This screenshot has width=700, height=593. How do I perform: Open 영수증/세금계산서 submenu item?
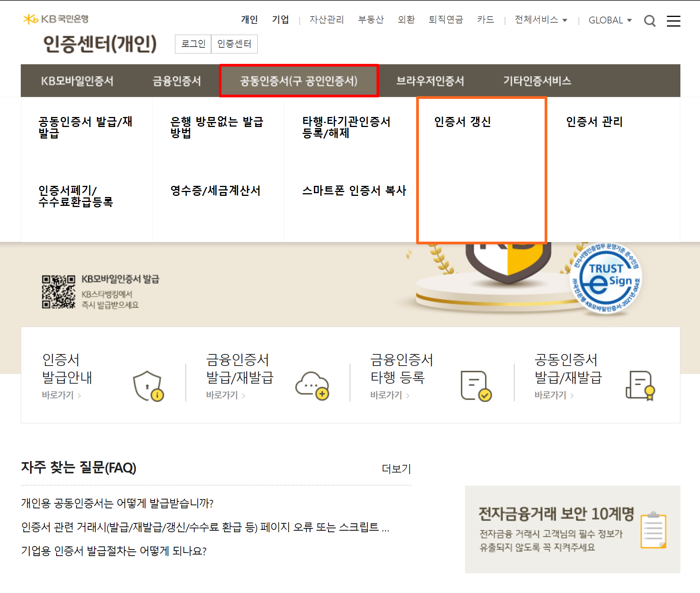click(215, 190)
